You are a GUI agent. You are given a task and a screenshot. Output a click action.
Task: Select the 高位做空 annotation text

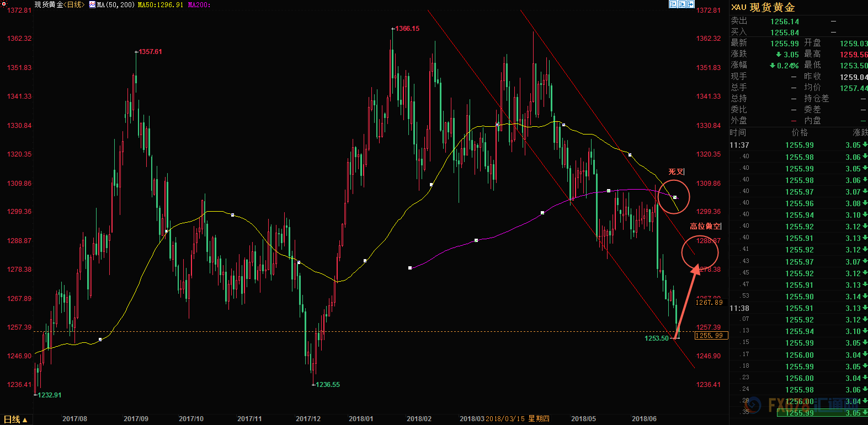705,226
